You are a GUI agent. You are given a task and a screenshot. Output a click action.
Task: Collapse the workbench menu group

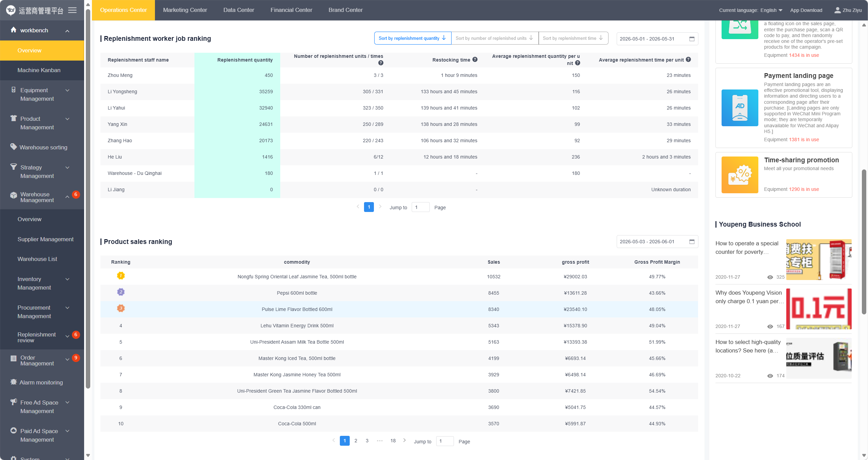coord(67,31)
